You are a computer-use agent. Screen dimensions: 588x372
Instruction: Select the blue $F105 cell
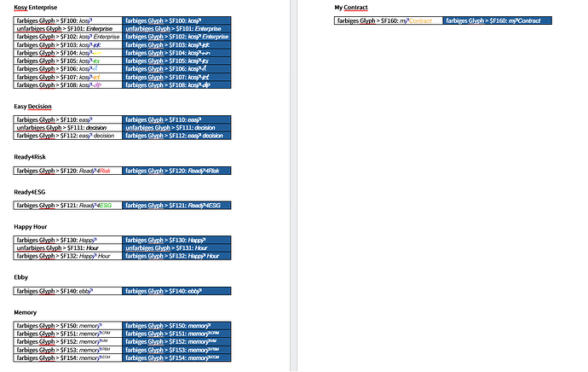pyautogui.click(x=176, y=61)
